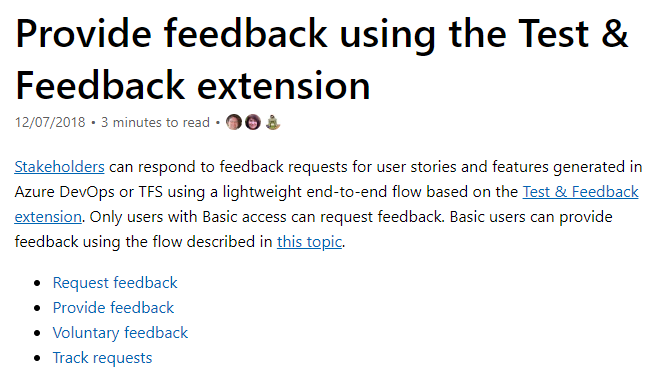
Task: Click the sentence about Basic access users
Action: [x=266, y=217]
